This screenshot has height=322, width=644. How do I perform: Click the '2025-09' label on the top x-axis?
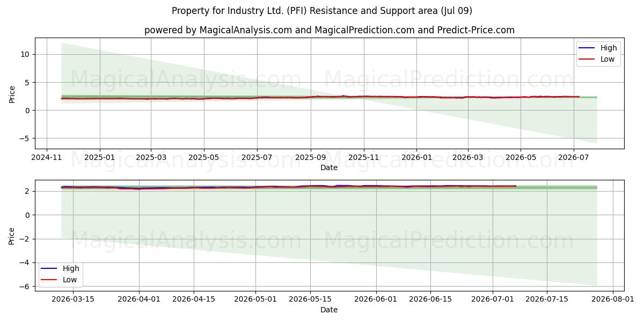(x=311, y=157)
